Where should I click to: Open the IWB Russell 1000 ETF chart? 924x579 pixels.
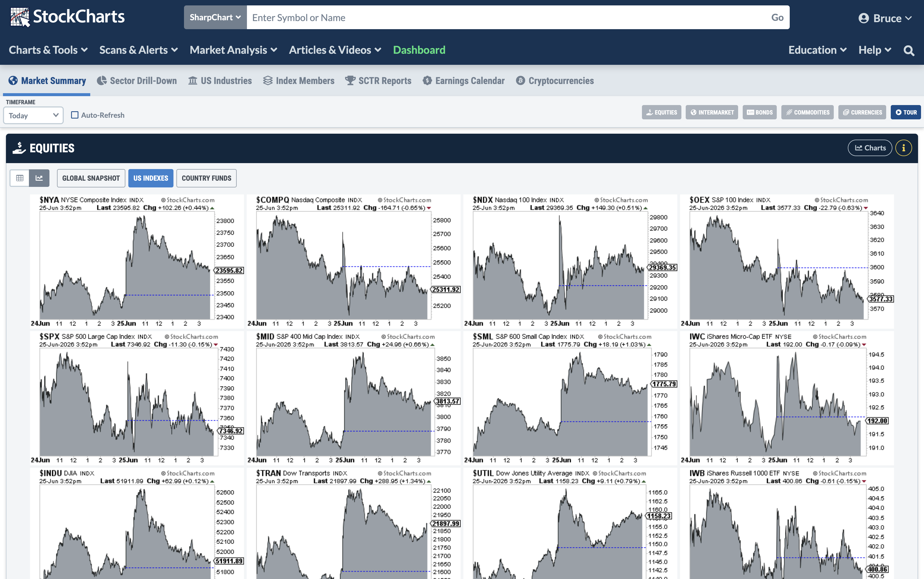pyautogui.click(x=787, y=523)
